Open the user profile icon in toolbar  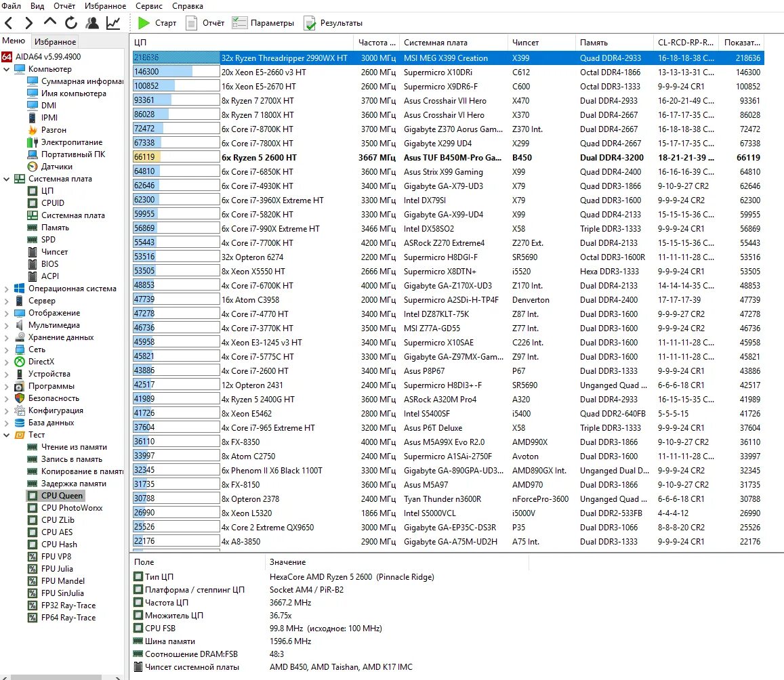tap(92, 23)
